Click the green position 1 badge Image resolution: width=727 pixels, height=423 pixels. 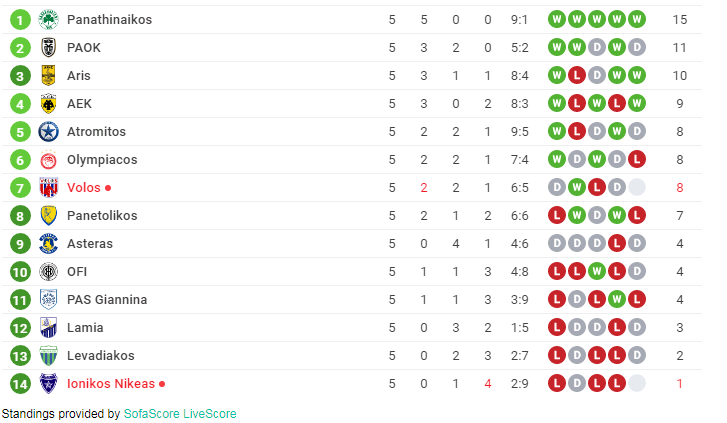17,19
